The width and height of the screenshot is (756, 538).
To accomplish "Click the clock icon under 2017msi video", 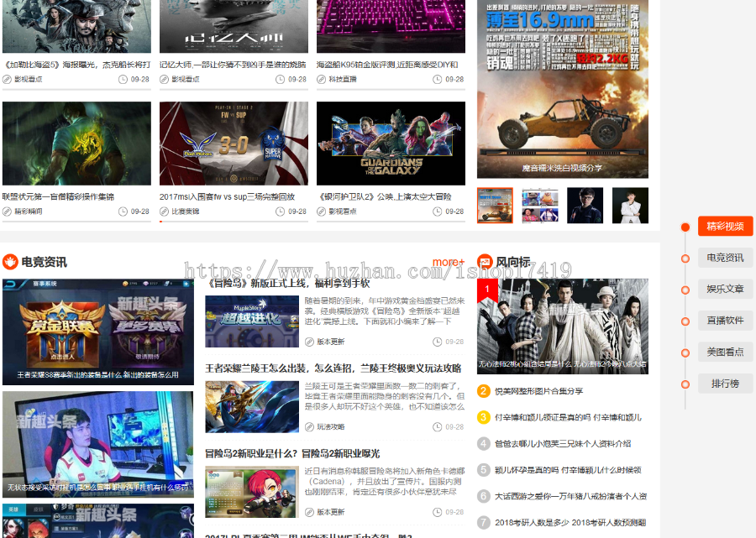I will (x=280, y=212).
